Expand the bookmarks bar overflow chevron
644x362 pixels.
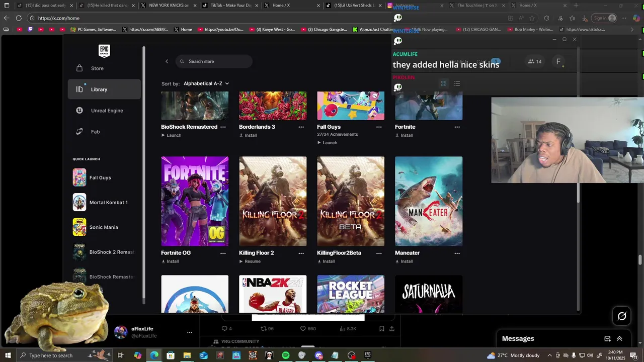point(632,30)
